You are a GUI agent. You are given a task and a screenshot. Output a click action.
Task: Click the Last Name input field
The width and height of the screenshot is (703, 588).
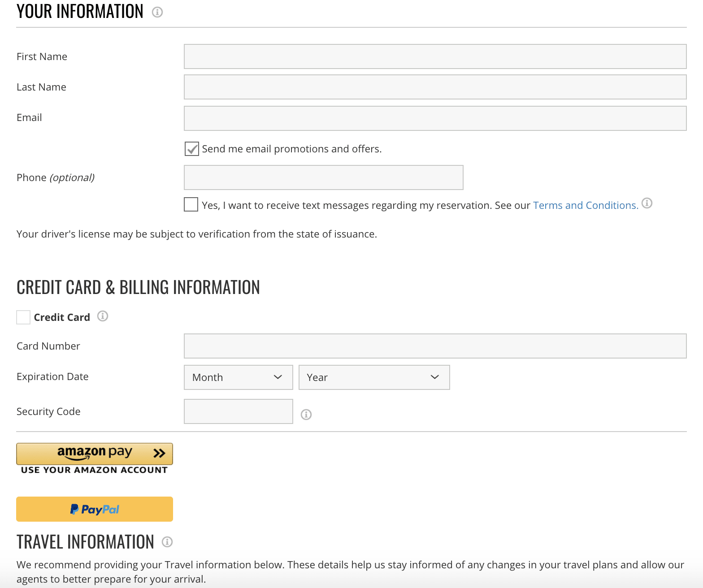[435, 87]
